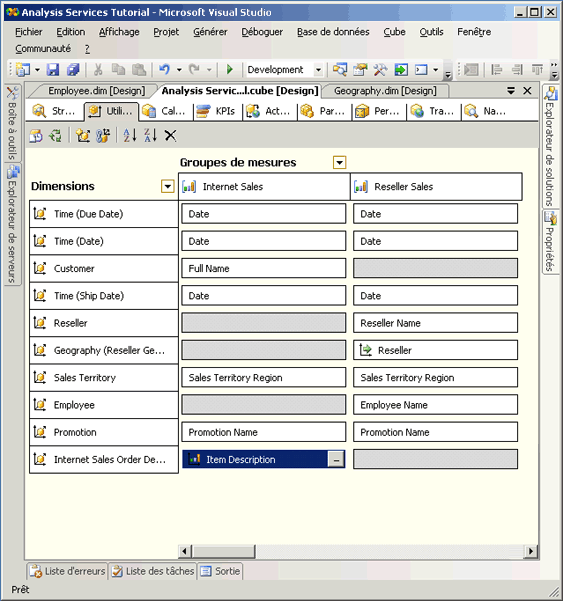Click the Undo arrow icon
The image size is (563, 601).
164,70
